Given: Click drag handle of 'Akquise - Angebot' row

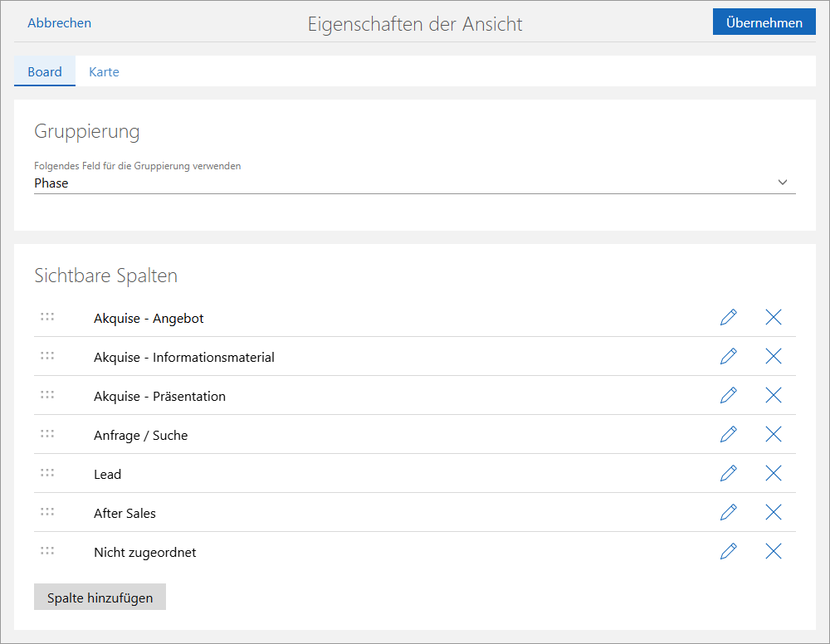Looking at the screenshot, I should 47,317.
